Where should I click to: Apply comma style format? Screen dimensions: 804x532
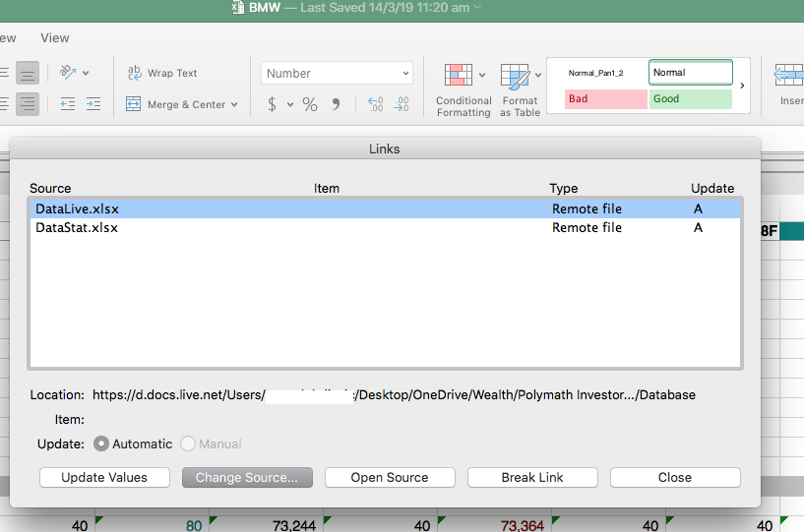[336, 104]
